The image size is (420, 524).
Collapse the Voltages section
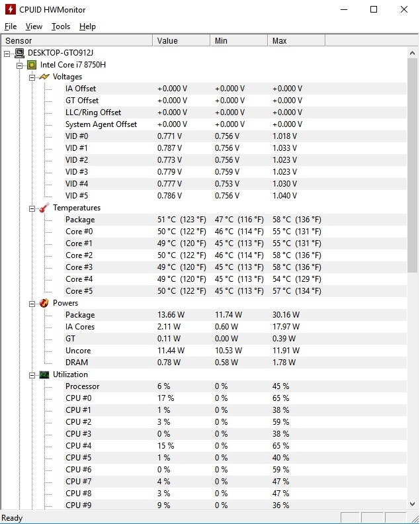(32, 77)
